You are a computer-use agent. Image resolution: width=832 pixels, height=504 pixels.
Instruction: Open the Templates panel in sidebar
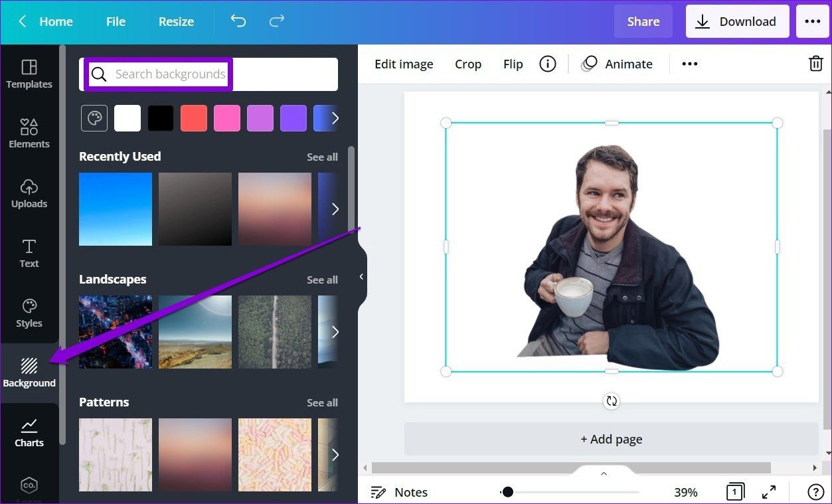pyautogui.click(x=29, y=74)
